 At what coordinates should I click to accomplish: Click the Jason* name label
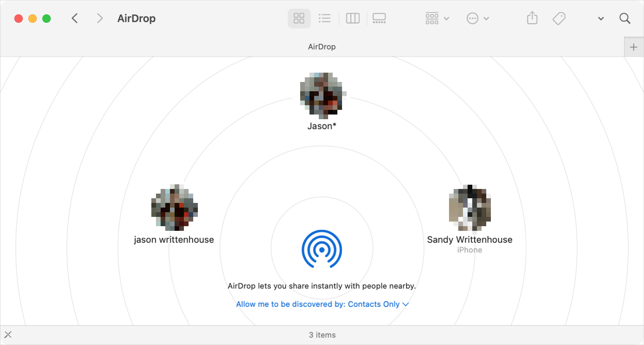point(322,126)
